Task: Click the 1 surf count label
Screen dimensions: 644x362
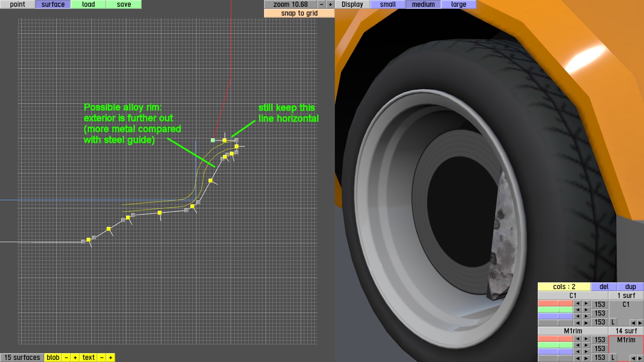Action: pos(626,296)
